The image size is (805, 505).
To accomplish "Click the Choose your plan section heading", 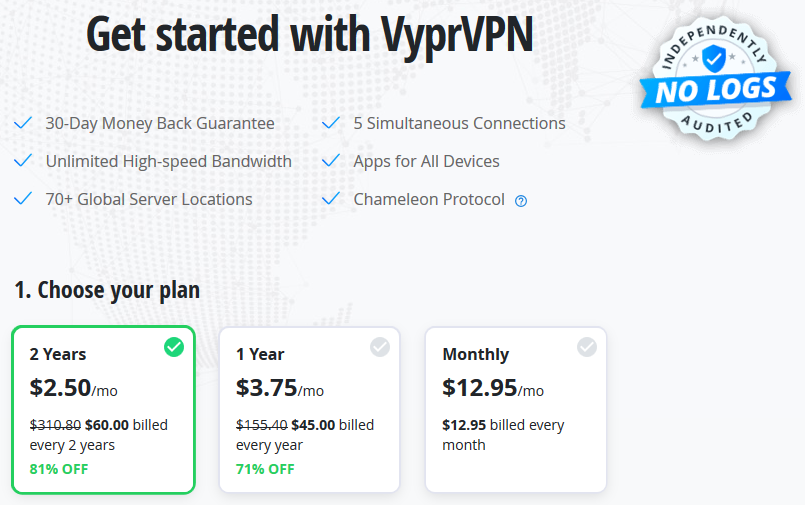I will click(107, 290).
